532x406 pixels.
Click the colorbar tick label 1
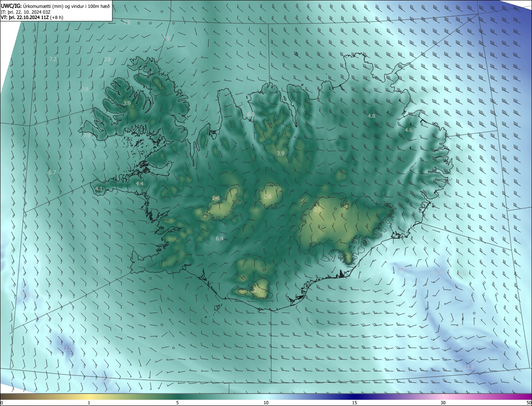pyautogui.click(x=89, y=403)
